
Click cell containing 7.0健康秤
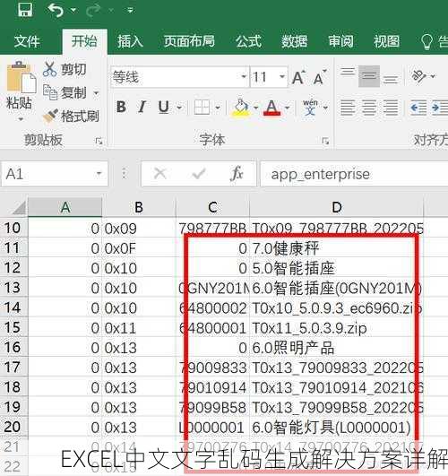[x=336, y=248]
